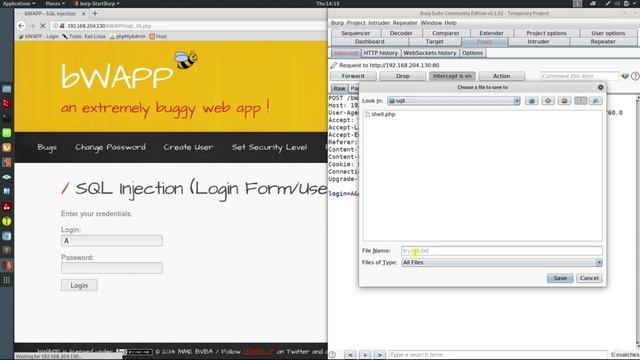Switch file chooser to list view
The image size is (640, 360).
click(580, 101)
